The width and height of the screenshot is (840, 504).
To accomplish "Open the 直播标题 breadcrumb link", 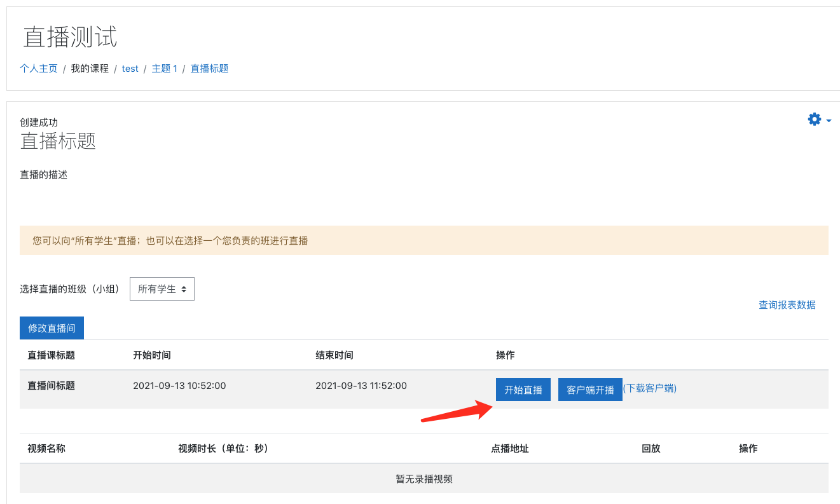I will (209, 68).
